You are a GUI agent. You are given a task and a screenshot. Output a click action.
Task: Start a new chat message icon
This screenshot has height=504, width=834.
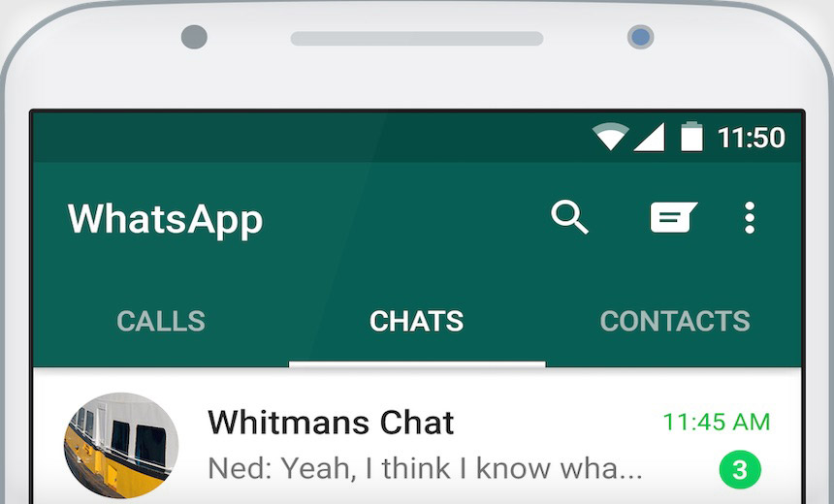point(673,217)
